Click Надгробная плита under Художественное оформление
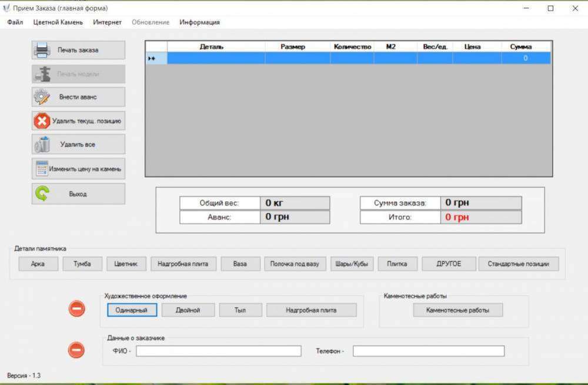Image resolution: width=588 pixels, height=385 pixels. 311,310
